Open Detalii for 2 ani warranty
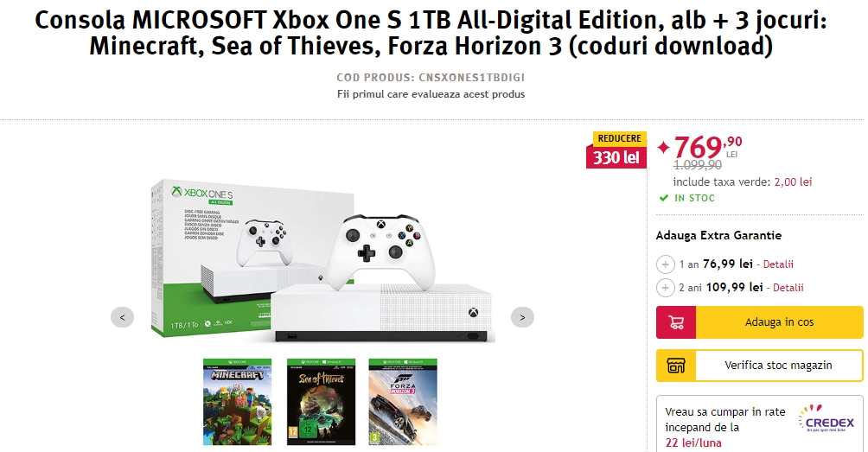 787,288
